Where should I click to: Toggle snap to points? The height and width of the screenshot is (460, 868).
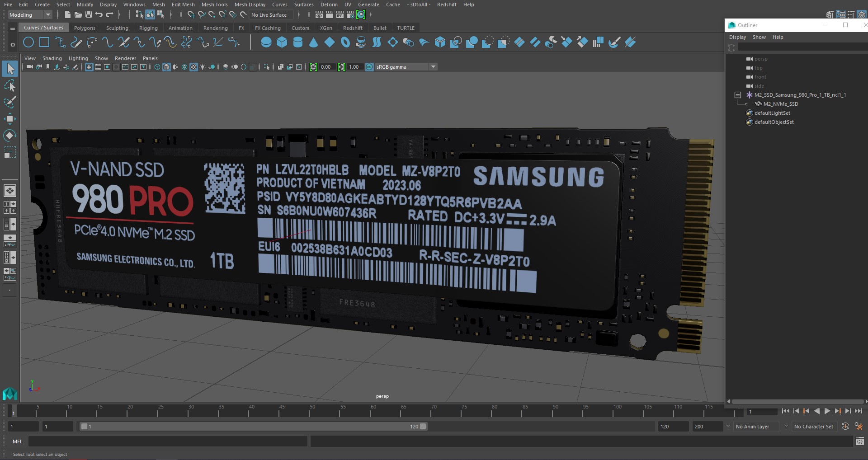(212, 15)
